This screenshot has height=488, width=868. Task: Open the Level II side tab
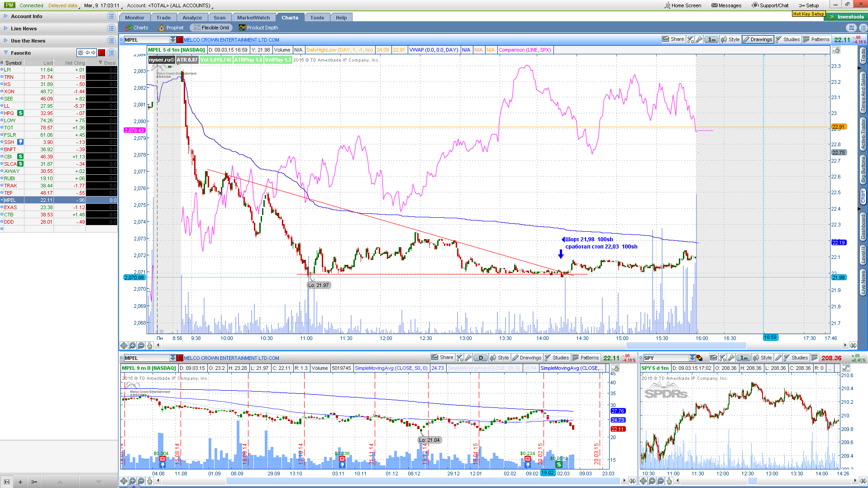pos(863,255)
